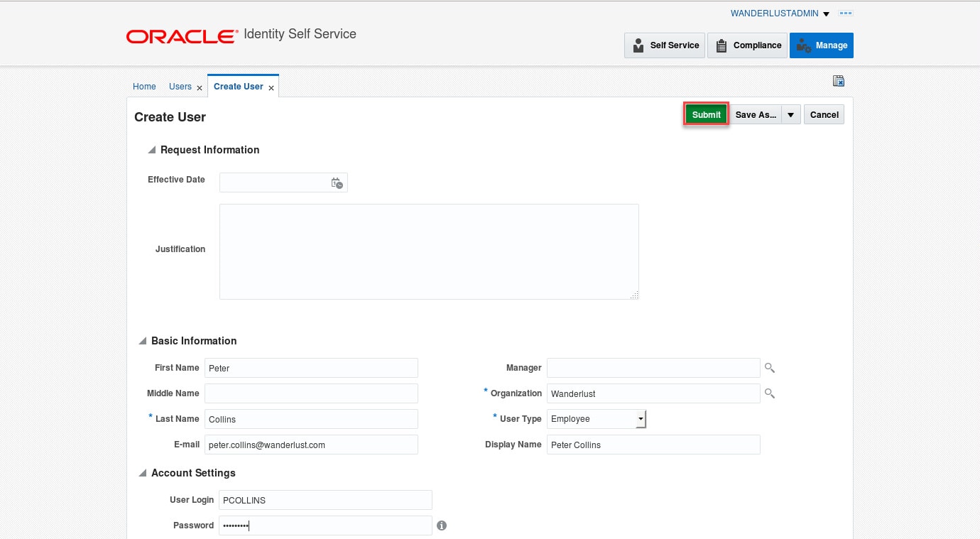
Task: Collapse the Basic Information section
Action: click(143, 341)
